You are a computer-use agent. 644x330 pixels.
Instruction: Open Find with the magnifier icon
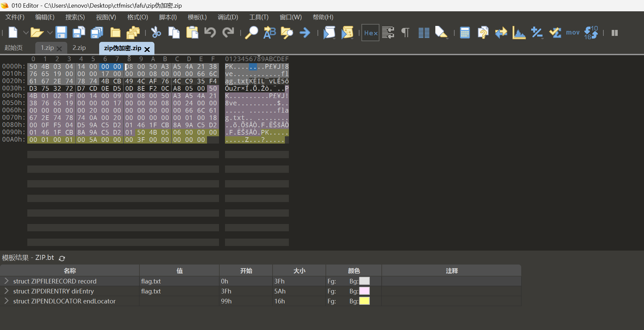pos(252,33)
